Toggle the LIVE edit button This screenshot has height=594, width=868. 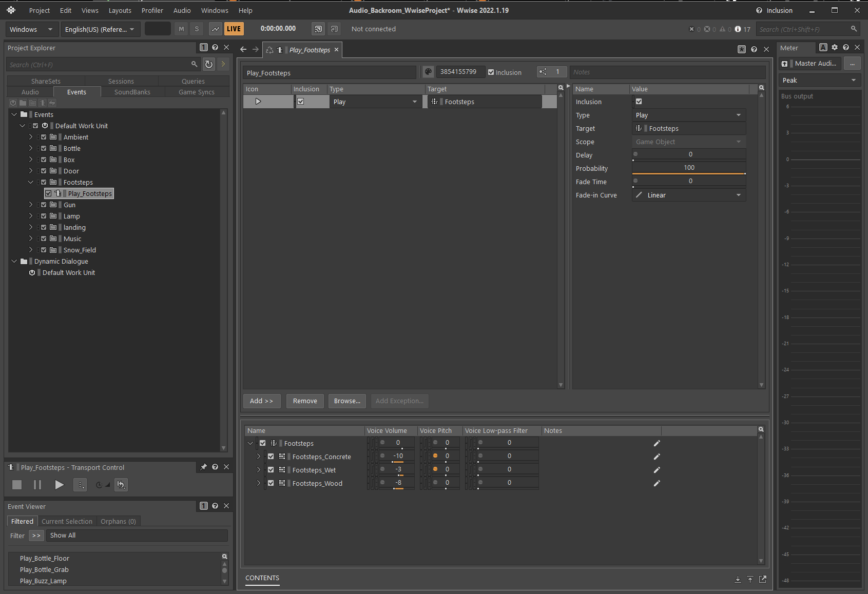(x=234, y=29)
